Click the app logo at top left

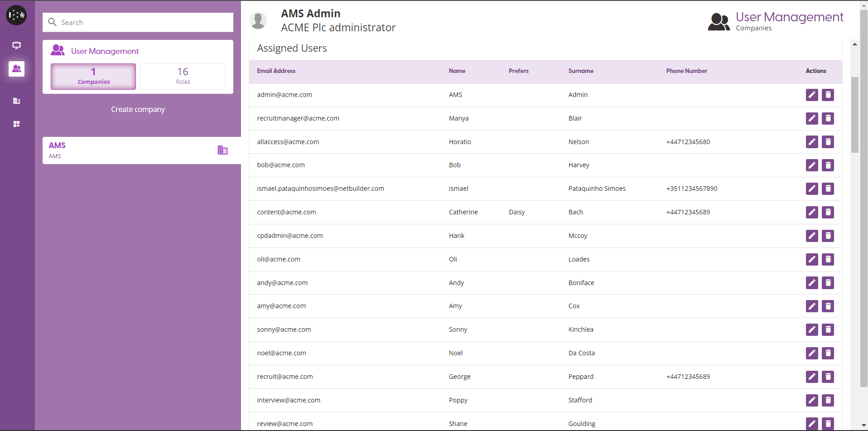pyautogui.click(x=16, y=15)
